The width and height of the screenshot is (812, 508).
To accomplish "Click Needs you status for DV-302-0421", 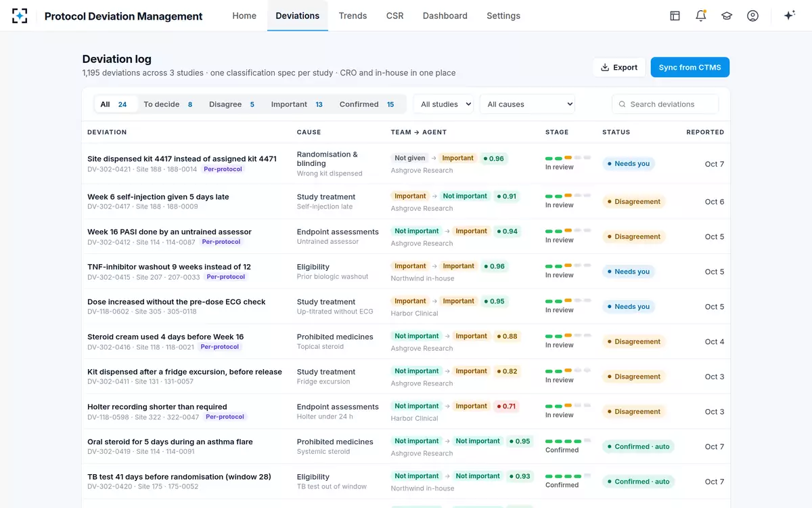I will click(x=629, y=164).
